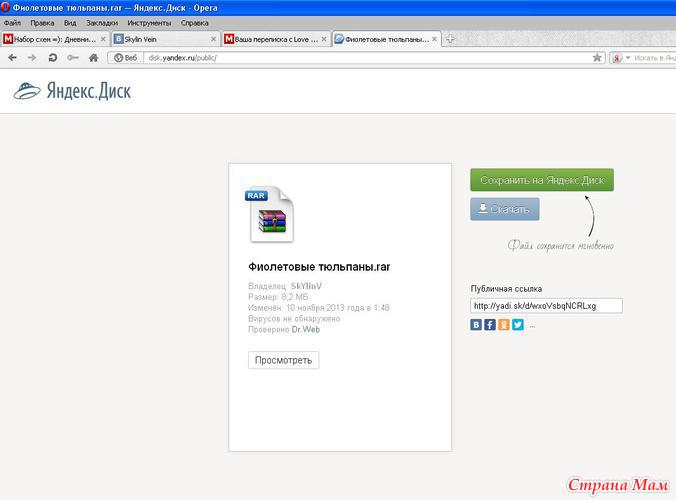Click the Скачать download button

pos(504,209)
